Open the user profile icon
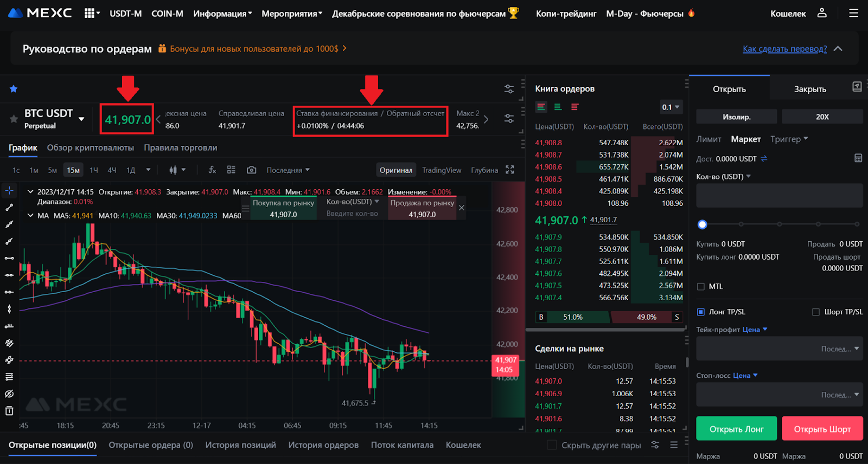The image size is (868, 464). [822, 13]
